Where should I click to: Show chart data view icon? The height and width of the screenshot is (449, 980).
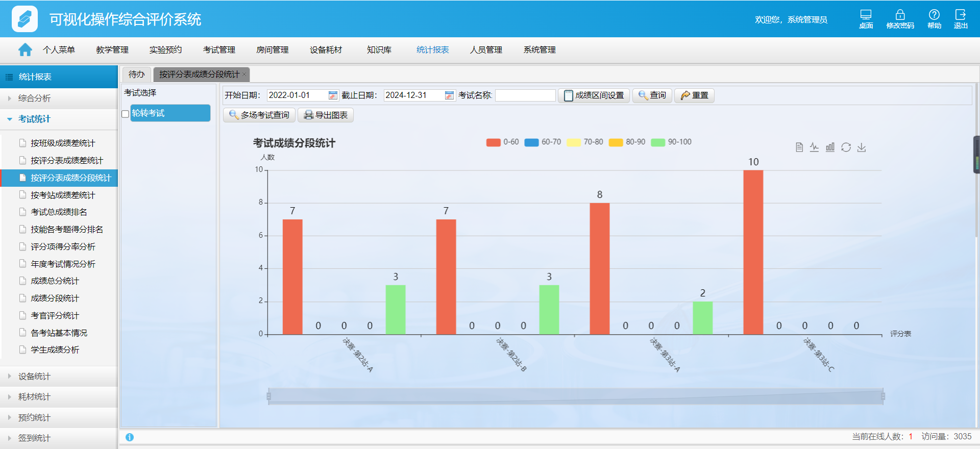click(799, 147)
